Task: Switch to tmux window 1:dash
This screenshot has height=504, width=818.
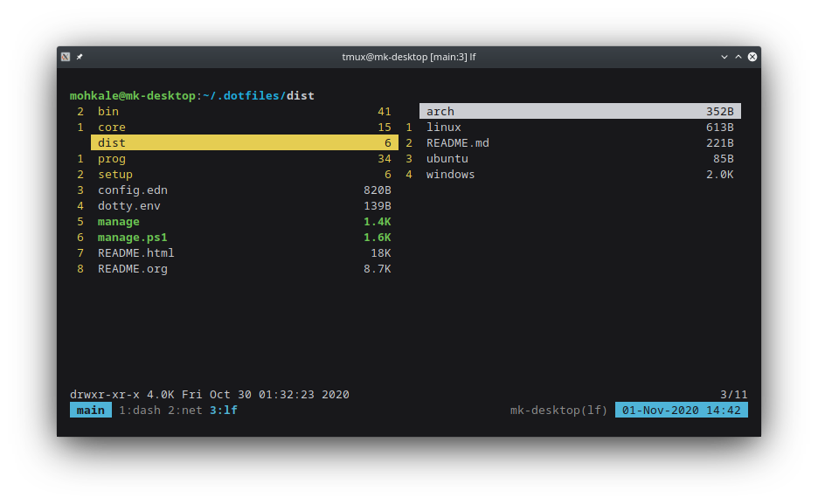Action: point(140,411)
